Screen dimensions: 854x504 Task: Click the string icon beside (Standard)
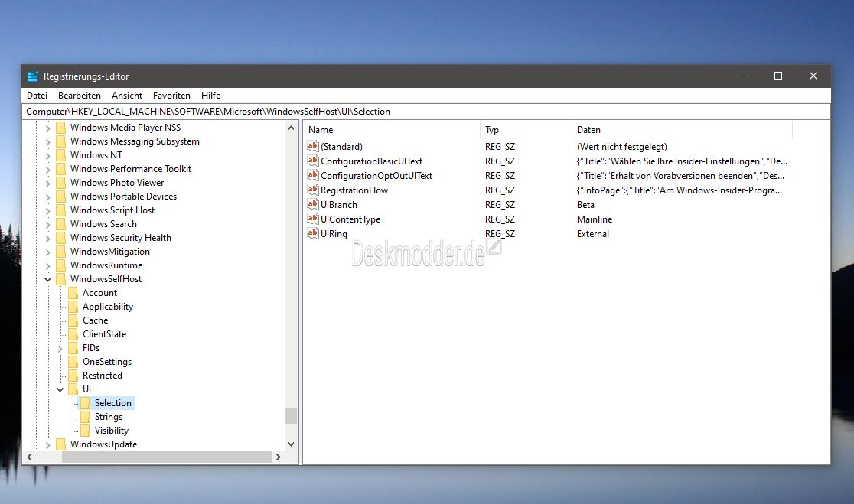coord(313,146)
